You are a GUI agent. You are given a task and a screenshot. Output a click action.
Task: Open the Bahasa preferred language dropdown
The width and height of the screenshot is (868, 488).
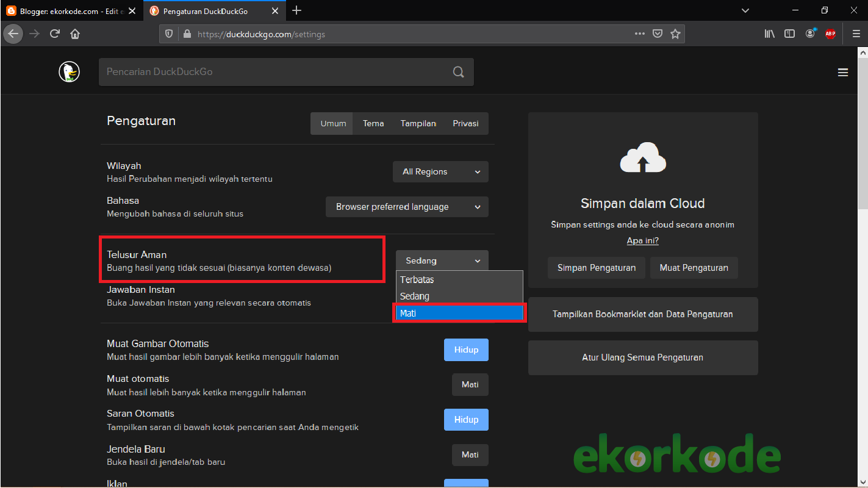[x=407, y=207]
